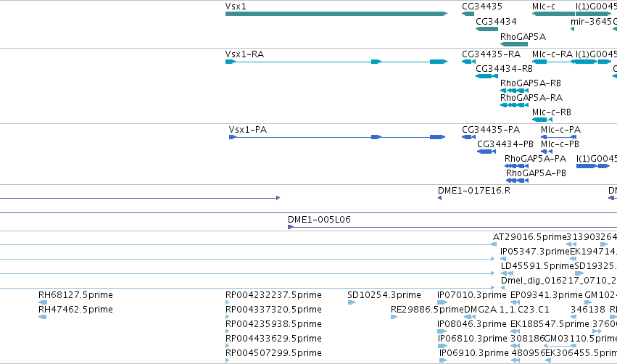Click the CG34434-PB protein label
This screenshot has height=364, width=617.
[x=505, y=144]
